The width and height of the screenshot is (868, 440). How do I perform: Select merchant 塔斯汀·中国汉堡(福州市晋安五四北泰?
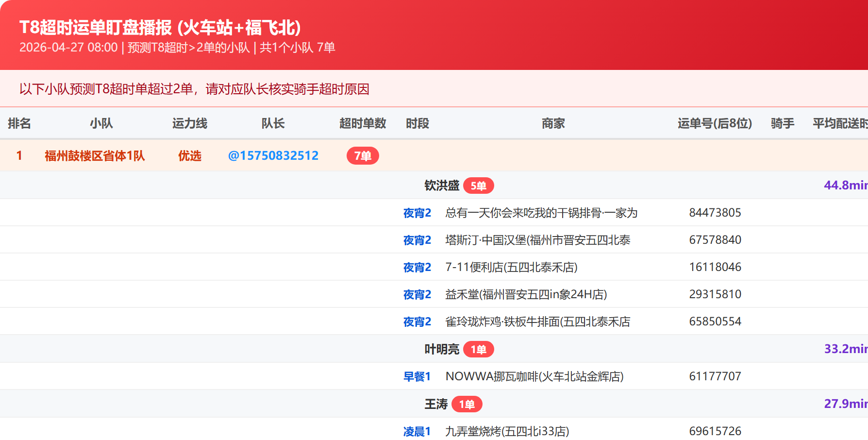coord(538,240)
